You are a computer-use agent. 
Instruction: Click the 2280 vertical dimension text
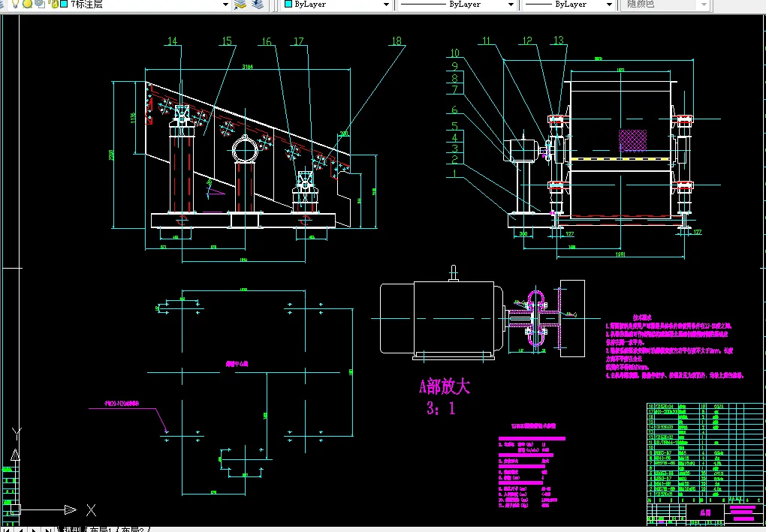[x=111, y=157]
